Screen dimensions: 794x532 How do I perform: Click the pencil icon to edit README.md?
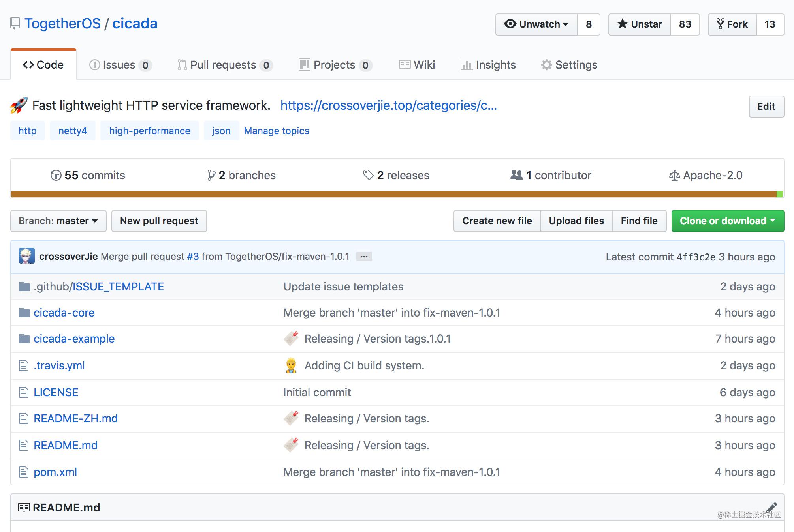pos(771,507)
